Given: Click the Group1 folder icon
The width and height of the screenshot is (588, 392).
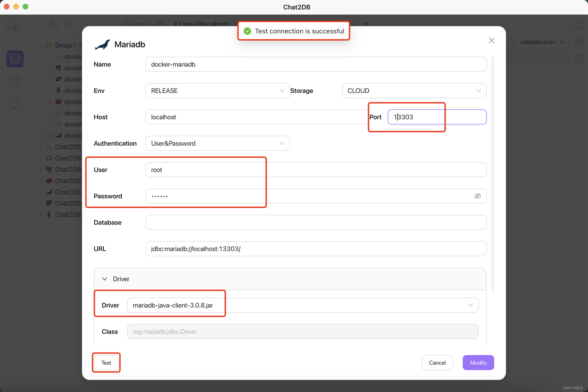Looking at the screenshot, I should (x=49, y=45).
